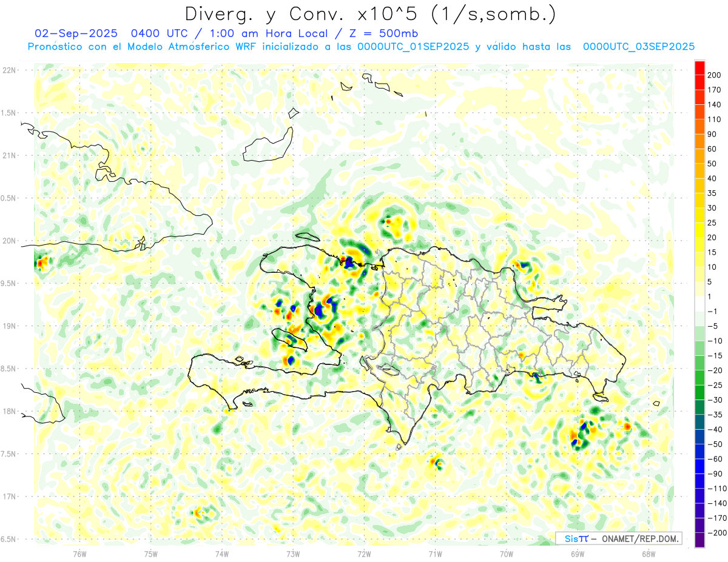Click the positive '140' colorbar value
The image size is (728, 562).
click(x=714, y=104)
